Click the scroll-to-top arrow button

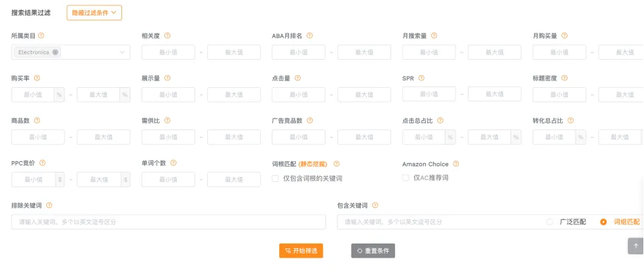coord(636,246)
